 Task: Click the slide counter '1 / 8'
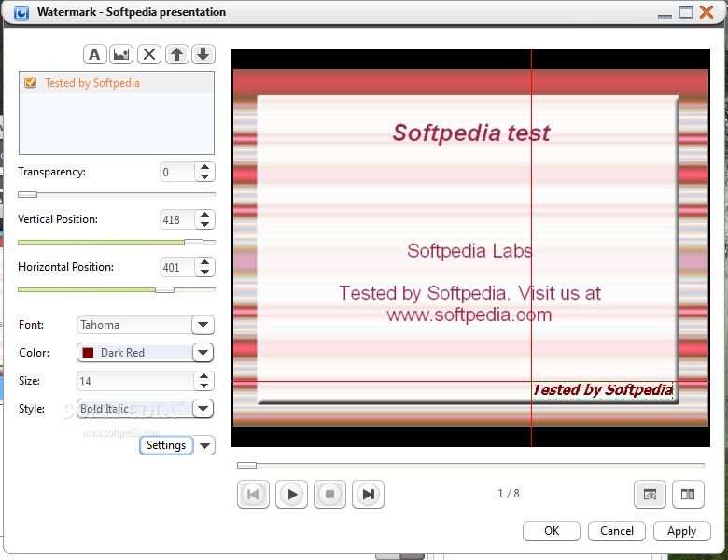coord(509,494)
